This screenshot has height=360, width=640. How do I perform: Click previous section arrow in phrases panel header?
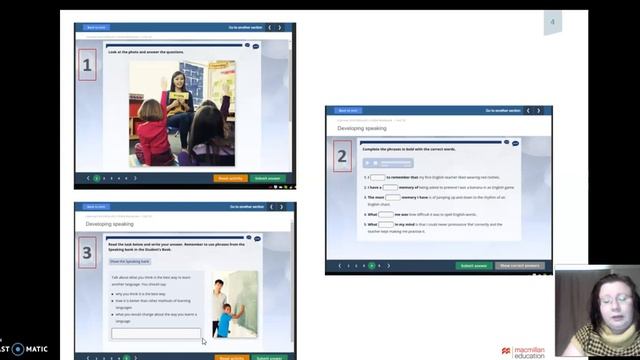click(528, 111)
